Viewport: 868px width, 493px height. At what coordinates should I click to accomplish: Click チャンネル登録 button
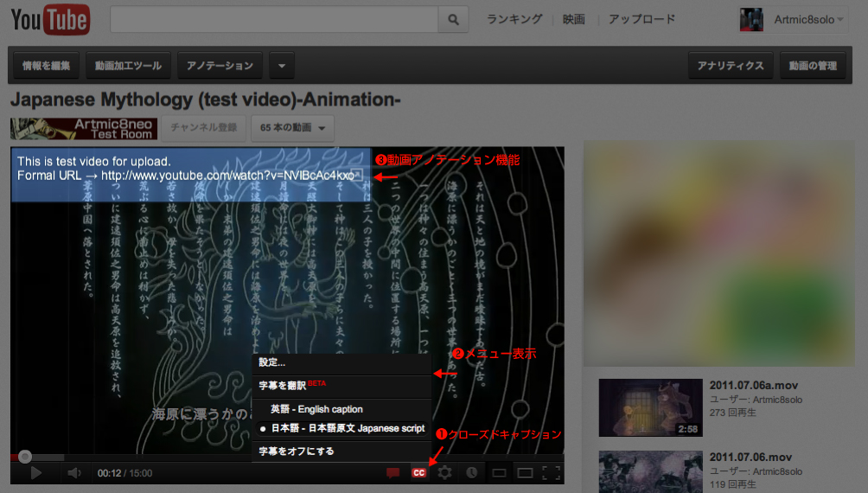pyautogui.click(x=204, y=128)
